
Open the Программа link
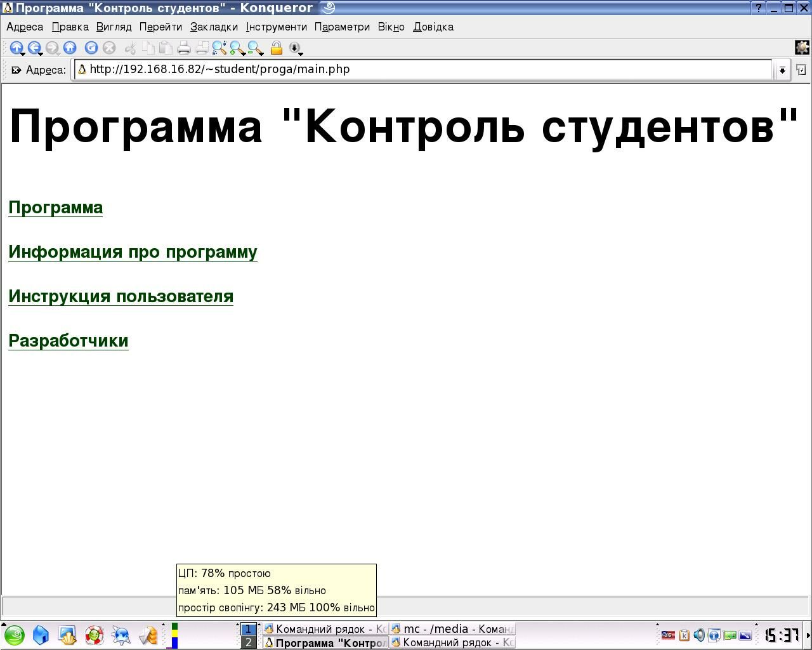tap(56, 208)
